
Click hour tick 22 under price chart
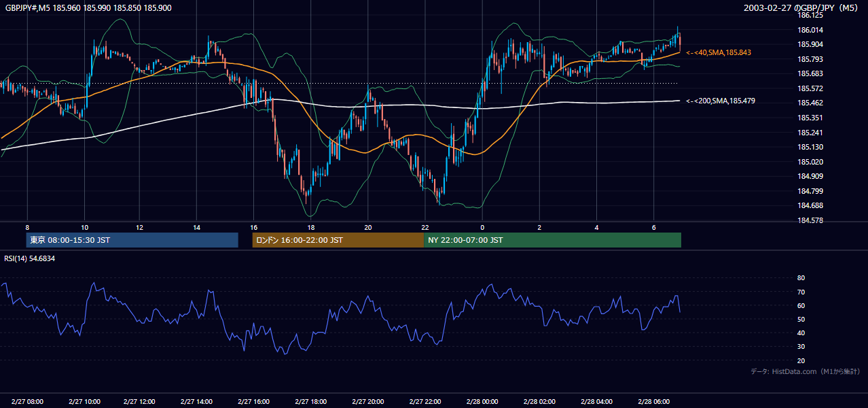coord(424,227)
